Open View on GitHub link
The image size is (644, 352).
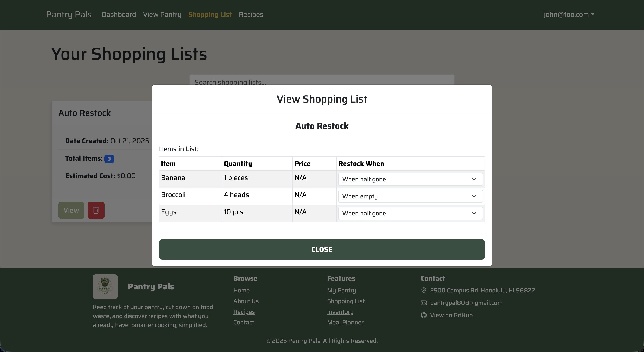[x=451, y=315]
